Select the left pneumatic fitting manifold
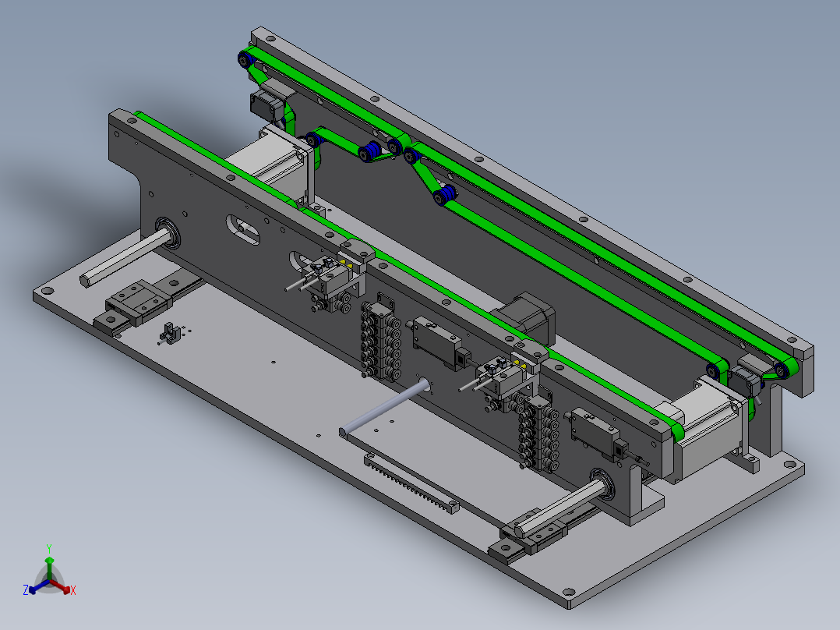Screen dimensions: 840x630 [x=381, y=340]
